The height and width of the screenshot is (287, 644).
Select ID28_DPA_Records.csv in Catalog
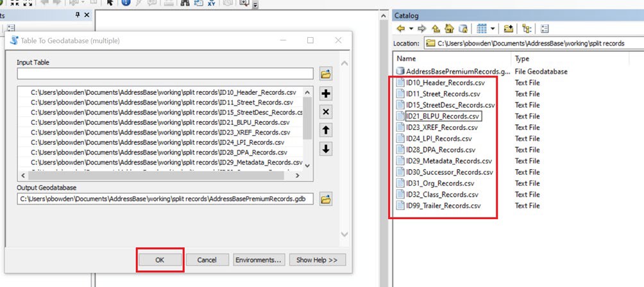tap(436, 150)
